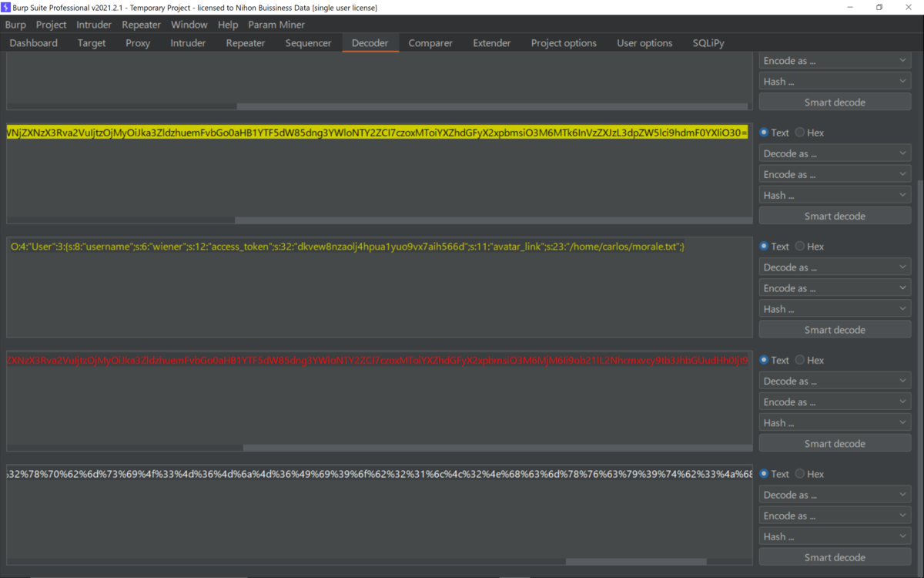Open the Burp menu
The width and height of the screenshot is (924, 578).
pos(15,25)
